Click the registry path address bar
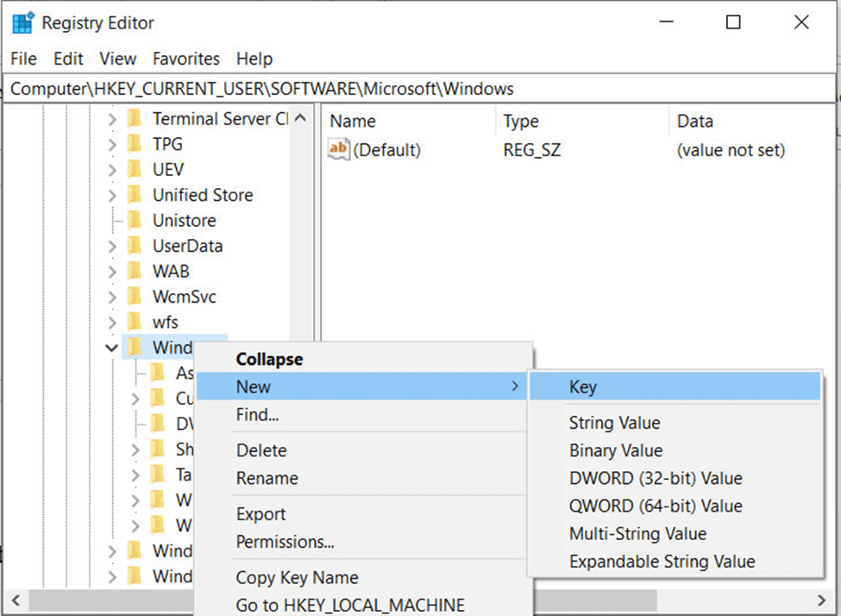This screenshot has height=616, width=841. [x=419, y=89]
